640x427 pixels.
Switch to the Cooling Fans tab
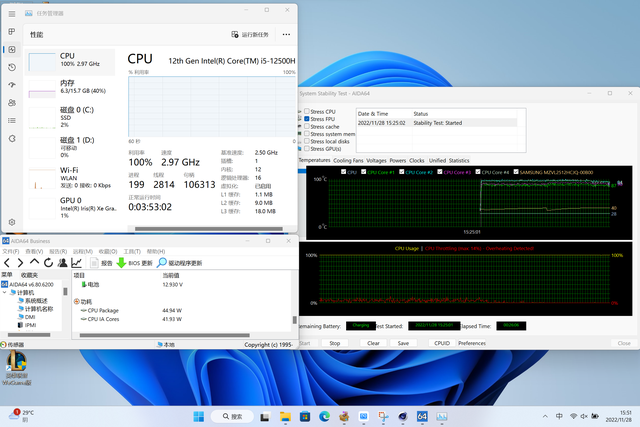click(x=348, y=160)
